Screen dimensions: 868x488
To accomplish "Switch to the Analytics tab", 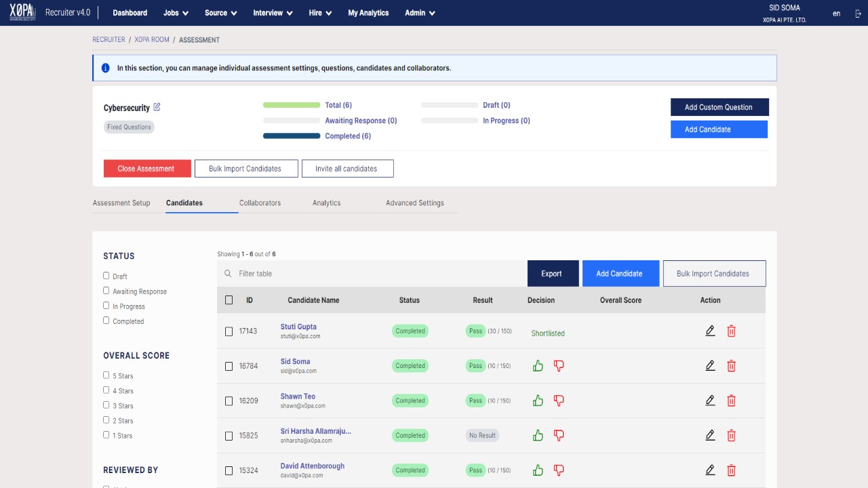I will point(327,203).
